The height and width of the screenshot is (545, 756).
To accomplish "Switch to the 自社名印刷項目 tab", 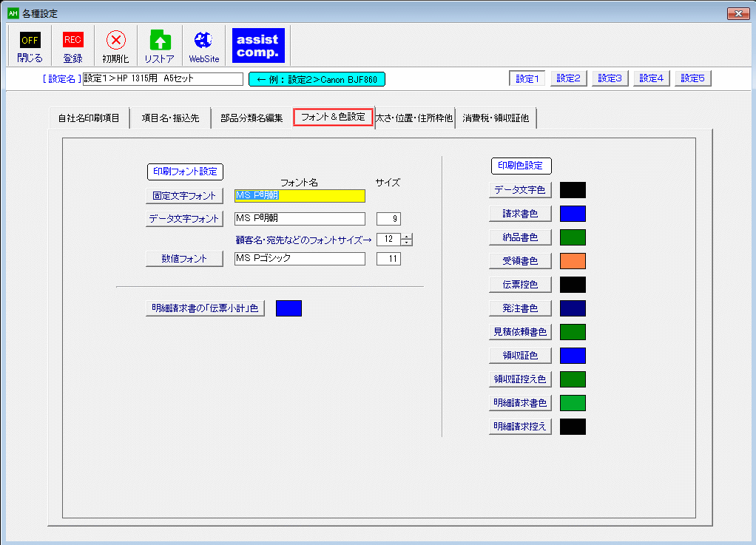I will [89, 117].
